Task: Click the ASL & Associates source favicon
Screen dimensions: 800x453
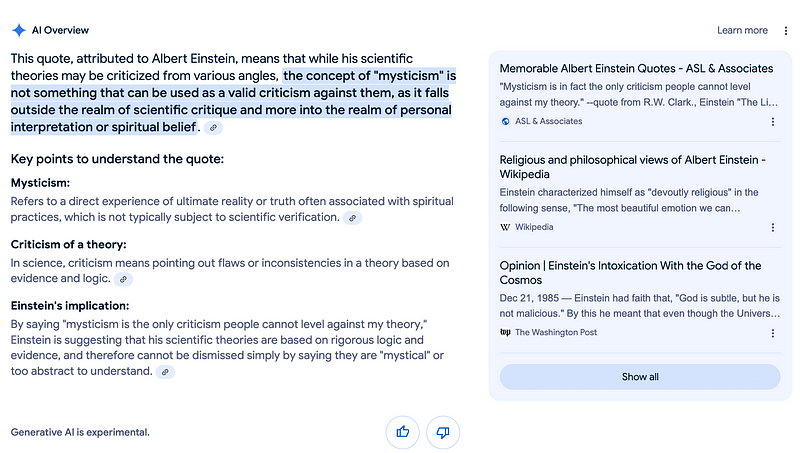Action: (505, 122)
